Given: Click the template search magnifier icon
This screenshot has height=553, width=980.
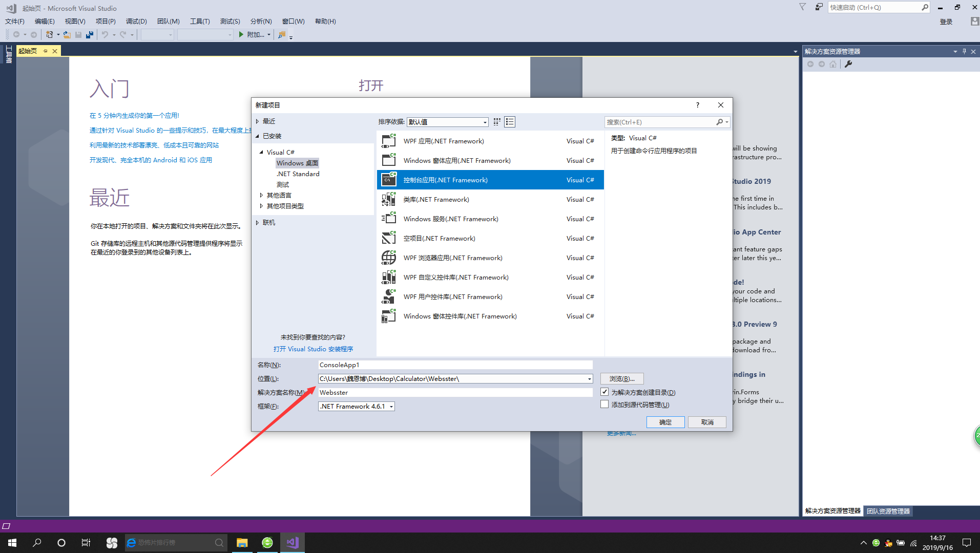Looking at the screenshot, I should [720, 122].
